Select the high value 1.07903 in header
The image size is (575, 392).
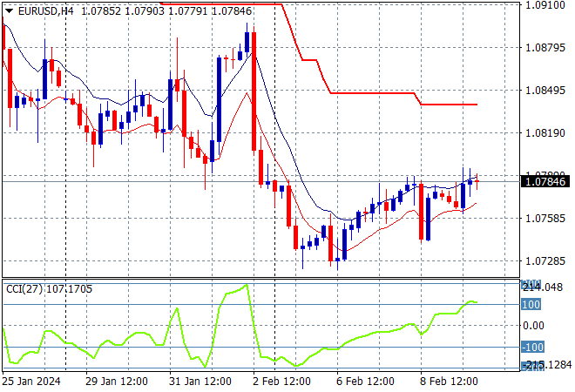click(x=145, y=11)
